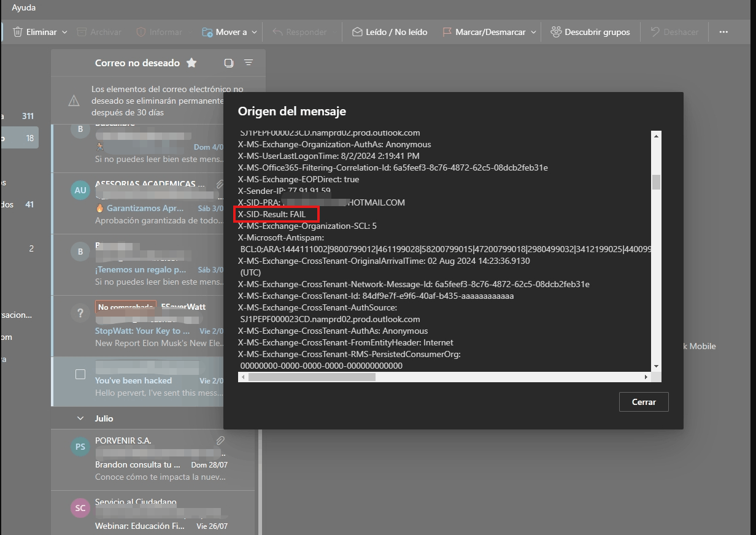756x535 pixels.
Task: Select the folder showing 311 count
Action: (x=20, y=116)
